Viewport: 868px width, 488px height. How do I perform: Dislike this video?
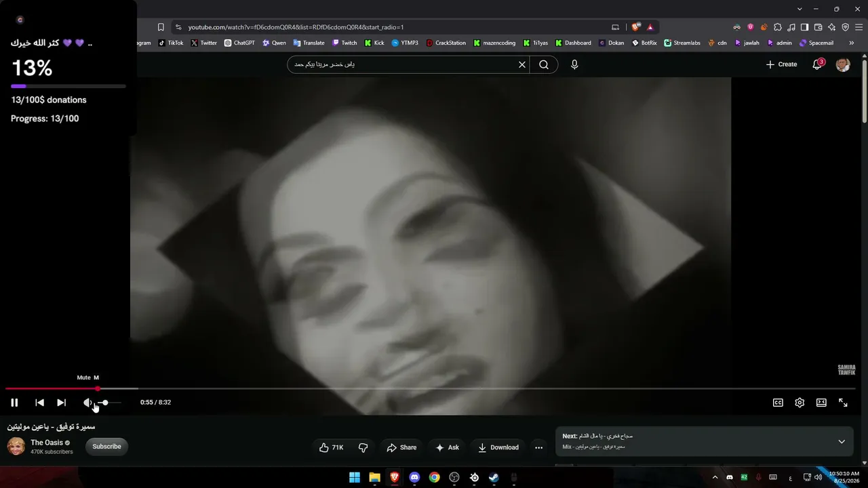click(363, 447)
